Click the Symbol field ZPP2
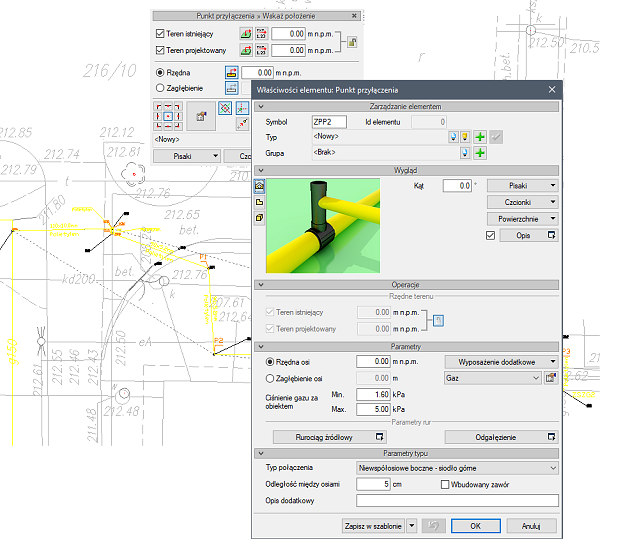This screenshot has height=560, width=620. [329, 122]
